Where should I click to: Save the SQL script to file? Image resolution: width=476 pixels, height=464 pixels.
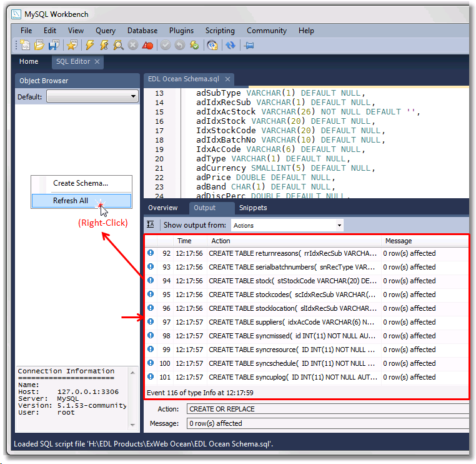click(x=54, y=45)
